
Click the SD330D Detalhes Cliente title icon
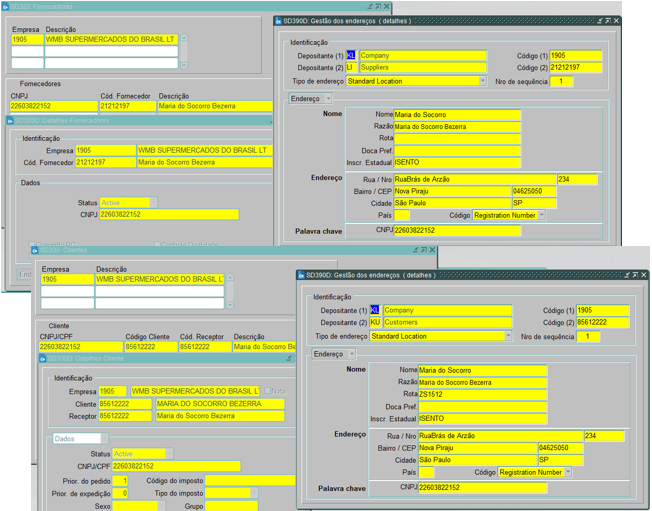coord(42,358)
